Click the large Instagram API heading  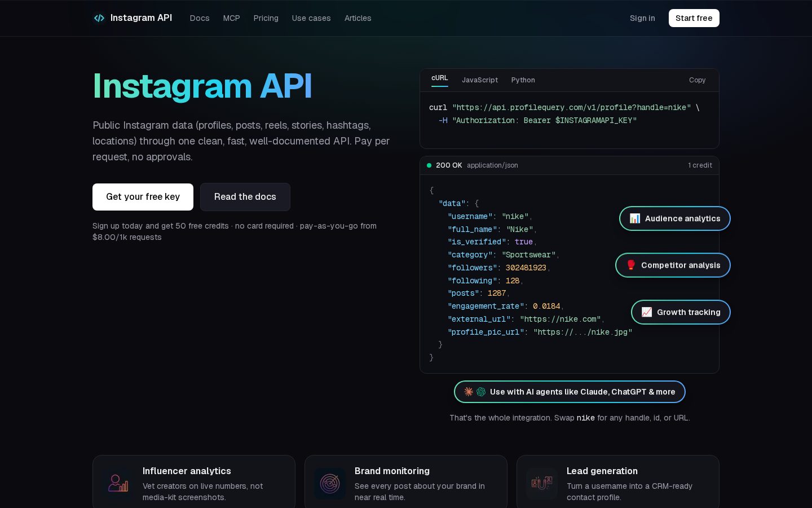pyautogui.click(x=202, y=86)
